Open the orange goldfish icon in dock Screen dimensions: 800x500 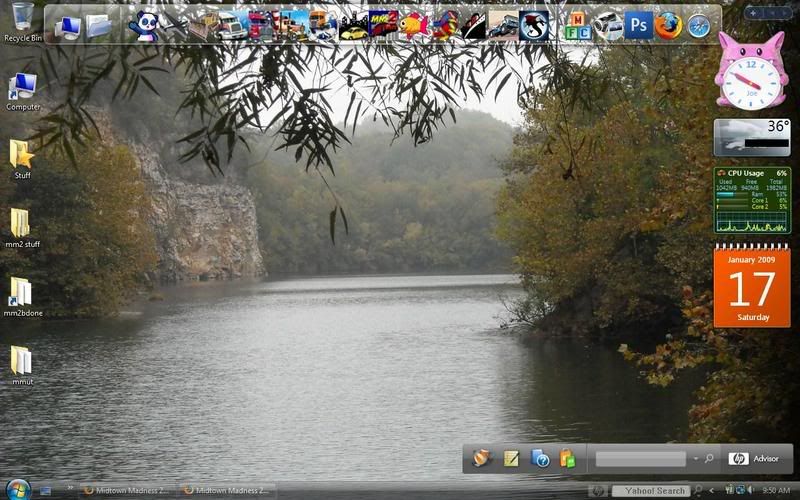pyautogui.click(x=414, y=26)
